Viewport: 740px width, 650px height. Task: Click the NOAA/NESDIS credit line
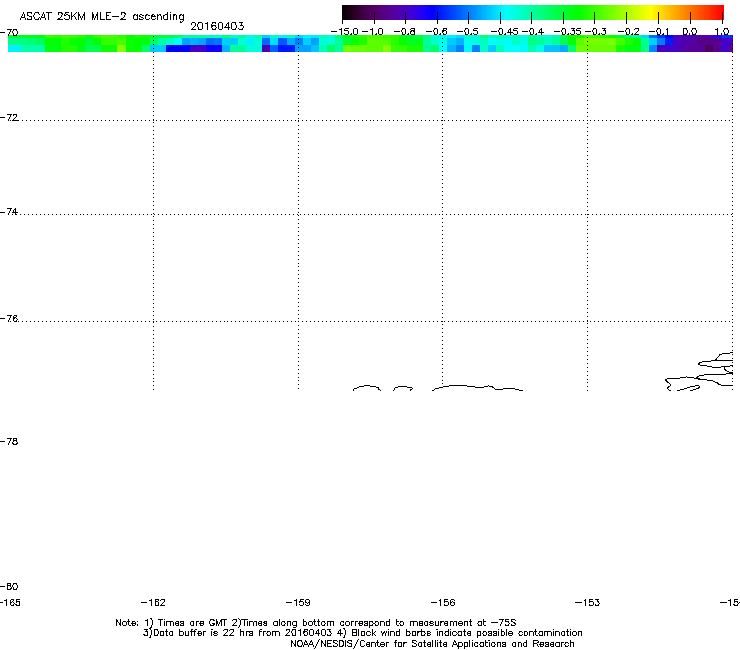tap(432, 644)
